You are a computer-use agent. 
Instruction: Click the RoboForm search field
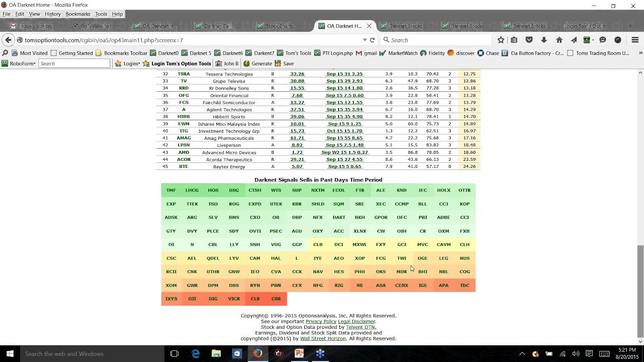click(74, 63)
